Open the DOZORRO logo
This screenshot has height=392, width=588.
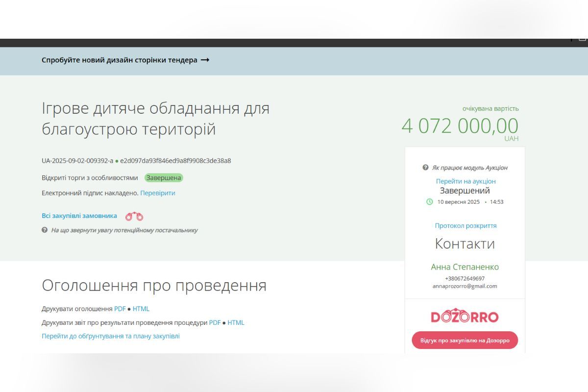click(x=465, y=317)
